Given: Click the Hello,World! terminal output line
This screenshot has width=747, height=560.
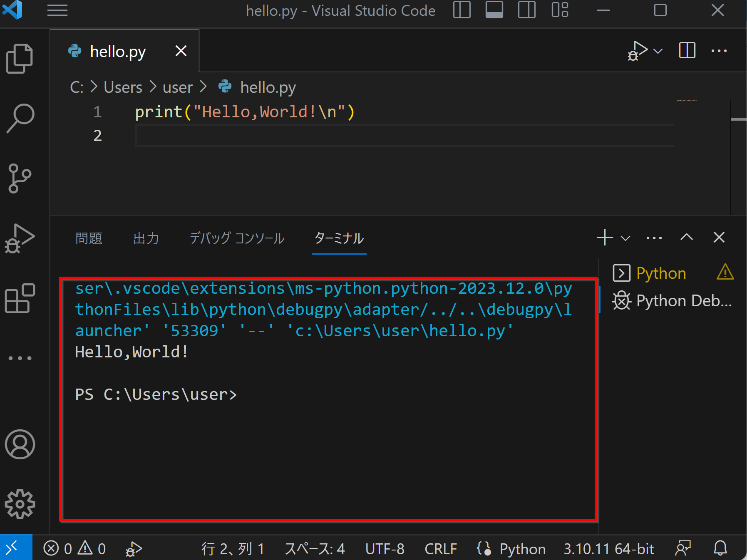Looking at the screenshot, I should click(x=132, y=352).
